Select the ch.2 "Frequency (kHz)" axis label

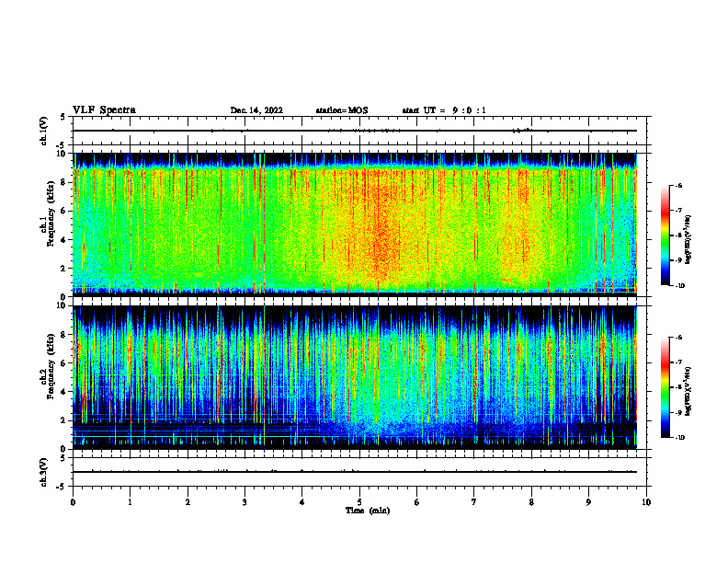(51, 366)
